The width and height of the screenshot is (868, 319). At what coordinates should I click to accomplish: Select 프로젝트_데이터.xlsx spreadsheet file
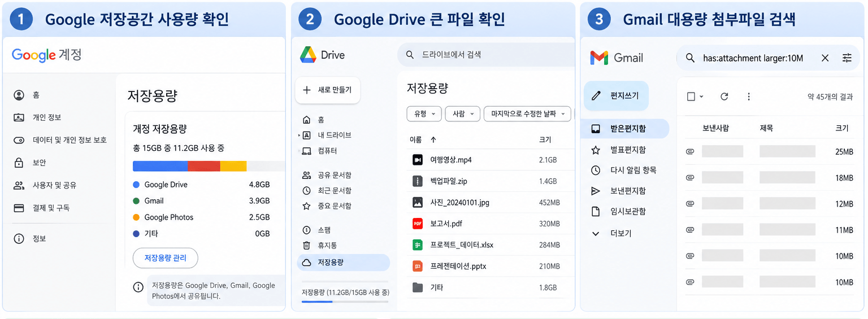tap(489, 245)
